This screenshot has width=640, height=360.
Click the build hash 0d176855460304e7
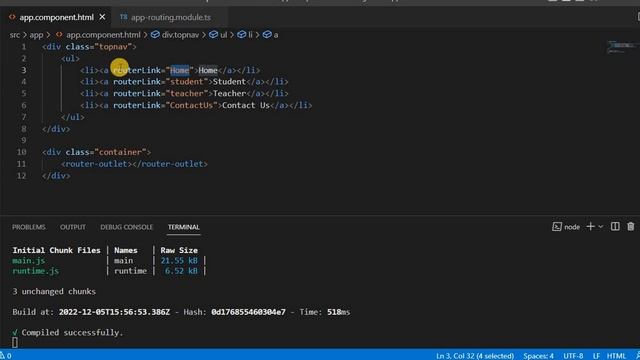pos(248,312)
